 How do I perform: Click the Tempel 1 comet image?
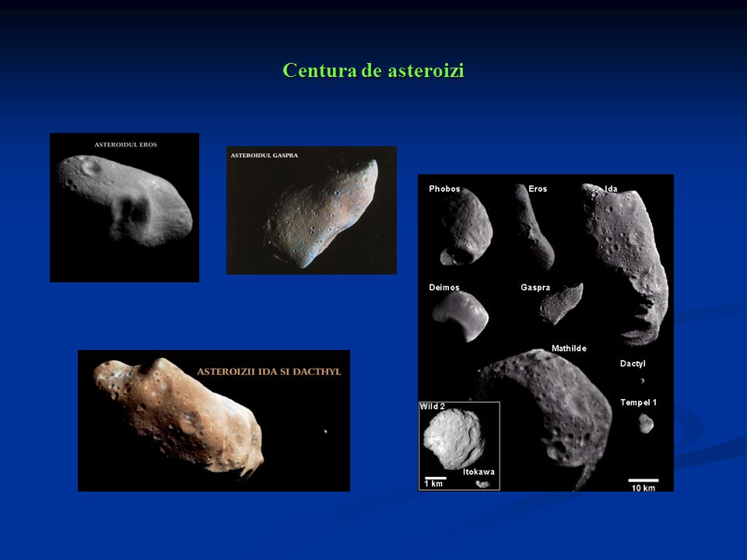[x=646, y=423]
